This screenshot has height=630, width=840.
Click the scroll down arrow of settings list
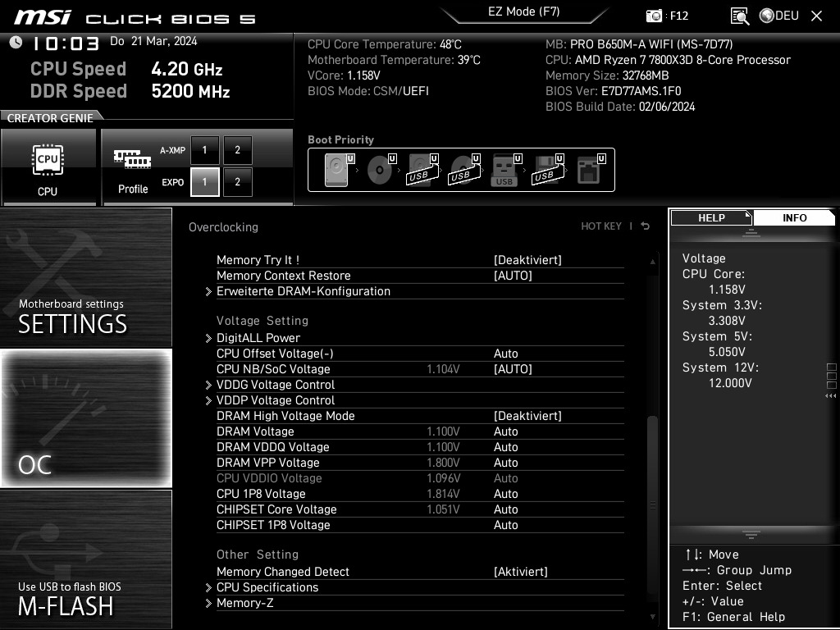652,617
